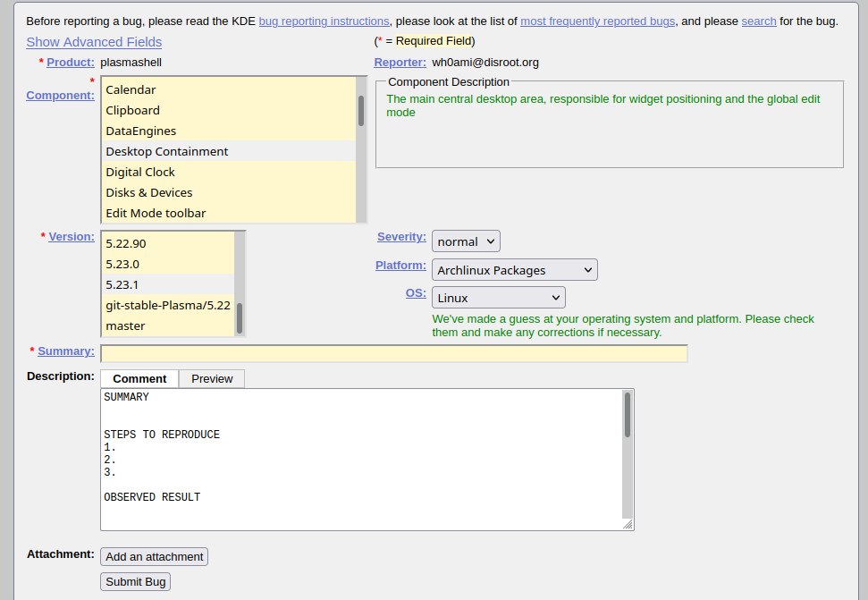868x600 pixels.
Task: Open the Reporter field help link
Action: click(400, 62)
